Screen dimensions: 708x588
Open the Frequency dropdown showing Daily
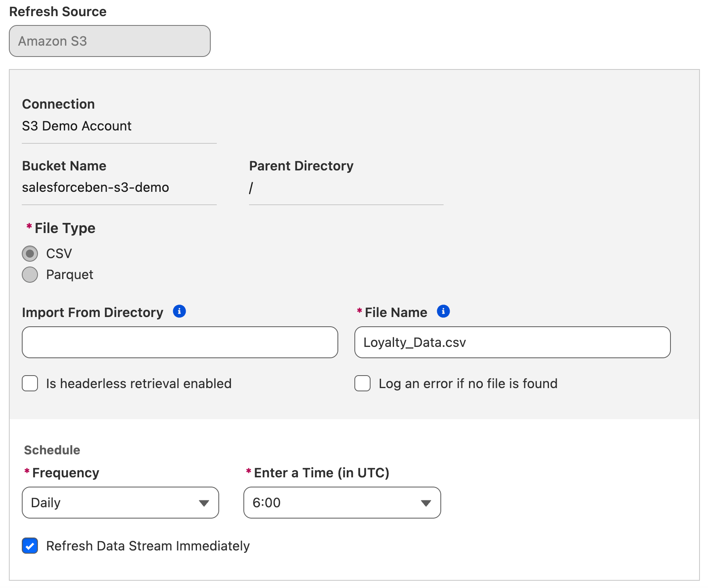(120, 502)
